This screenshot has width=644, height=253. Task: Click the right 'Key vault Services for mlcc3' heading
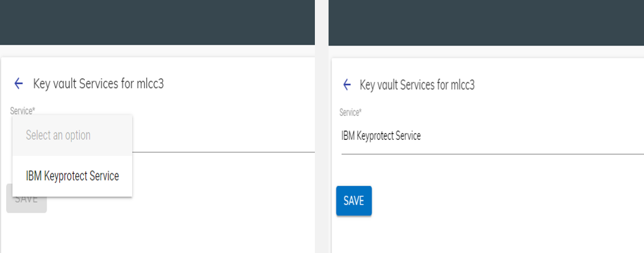(417, 85)
